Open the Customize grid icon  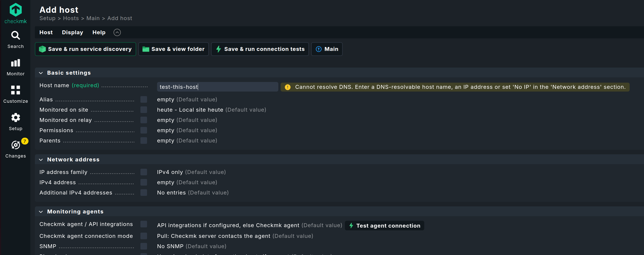tap(16, 90)
